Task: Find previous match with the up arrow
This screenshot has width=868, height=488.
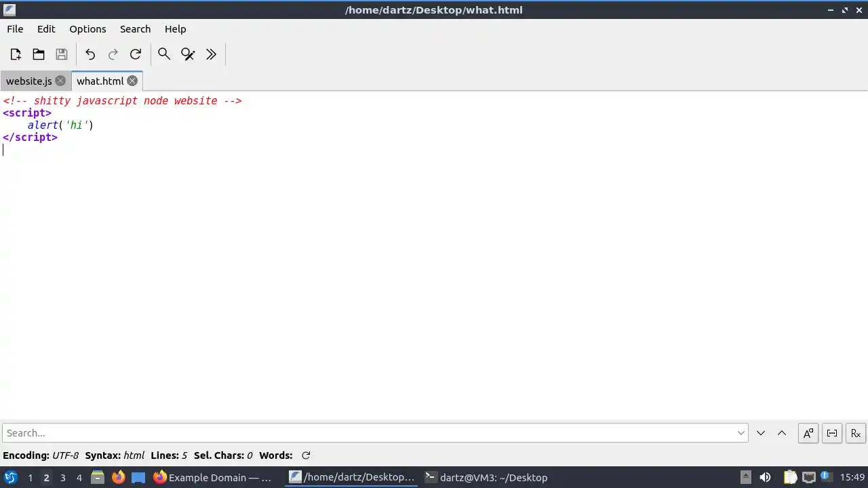Action: (782, 433)
